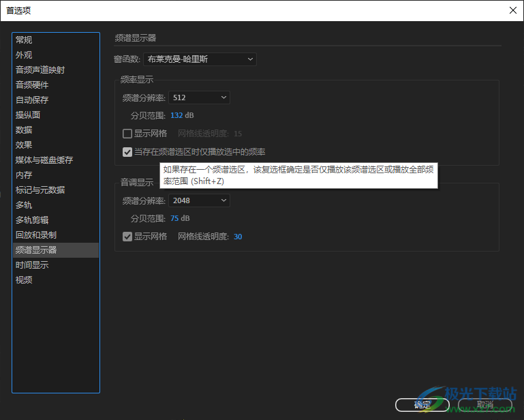Open the 音频硬件 preferences category
Screen dimensions: 524x420
(32, 85)
